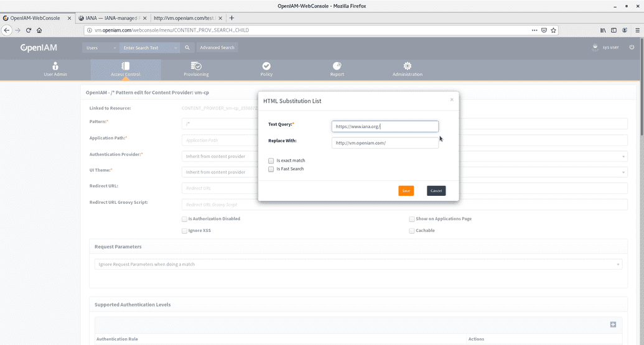Open the Policy section icon
Screen dimensions: 644x345
pyautogui.click(x=266, y=66)
